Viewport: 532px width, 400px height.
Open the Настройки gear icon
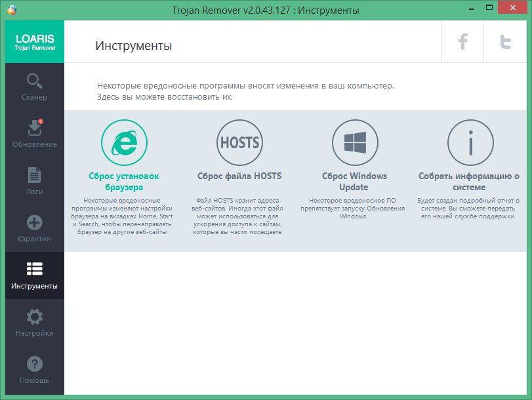[35, 317]
